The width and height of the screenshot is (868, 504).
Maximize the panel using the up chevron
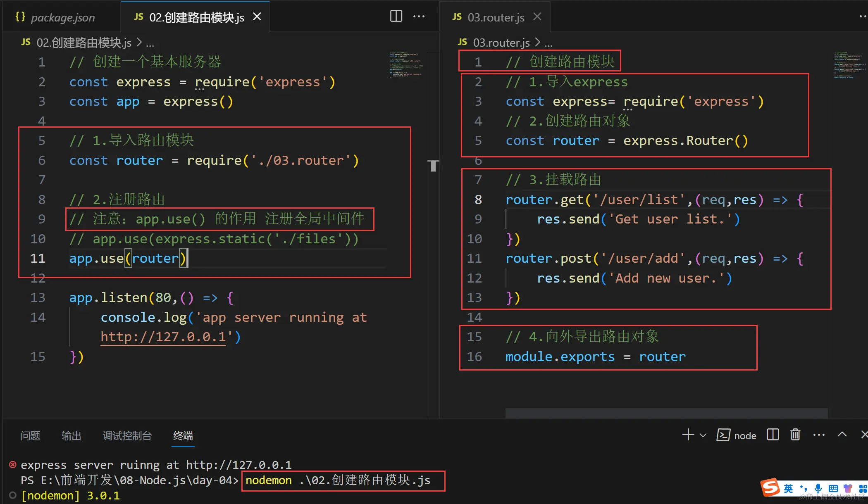click(842, 435)
